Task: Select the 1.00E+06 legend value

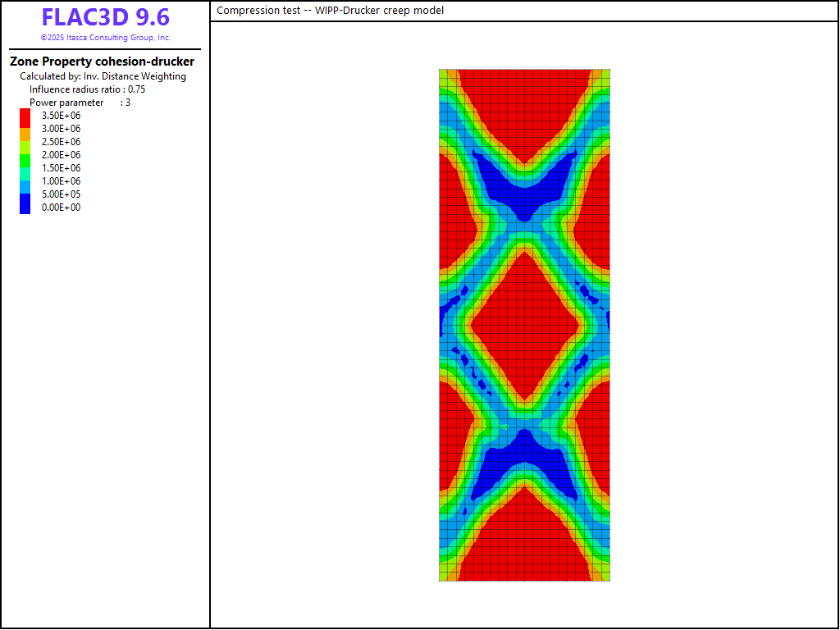Action: [61, 181]
